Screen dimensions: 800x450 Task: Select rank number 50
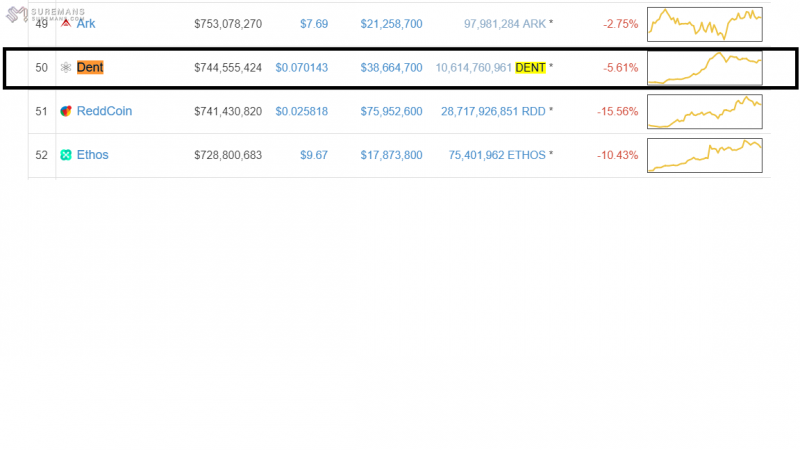41,68
